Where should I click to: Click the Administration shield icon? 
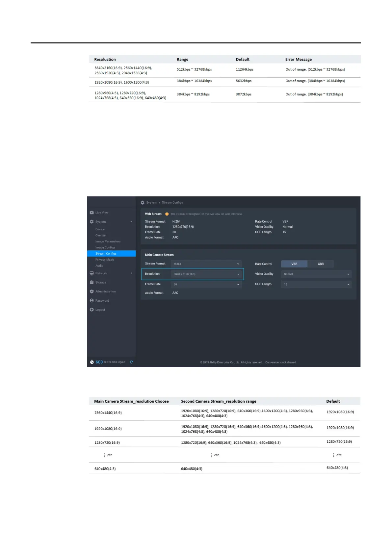pos(92,291)
